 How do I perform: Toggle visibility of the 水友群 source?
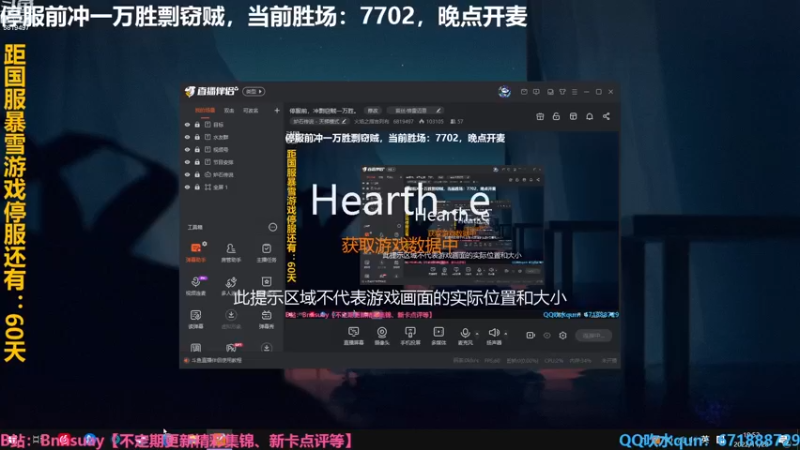(x=187, y=137)
